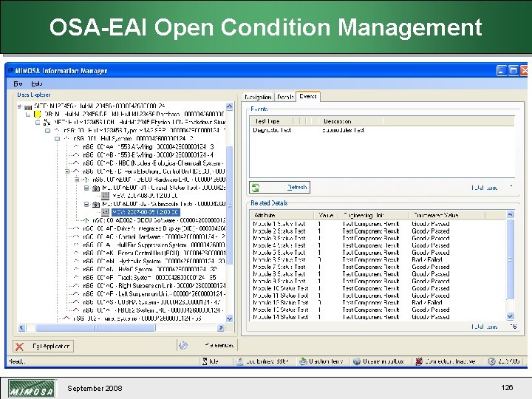This screenshot has height=399, width=532.
Task: Select the Right Suspension Unit tree item
Action: (154, 286)
